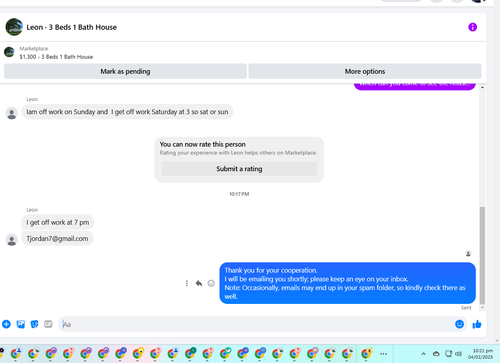
Task: Open the Marketplace listing thumbnail
Action: 9,52
